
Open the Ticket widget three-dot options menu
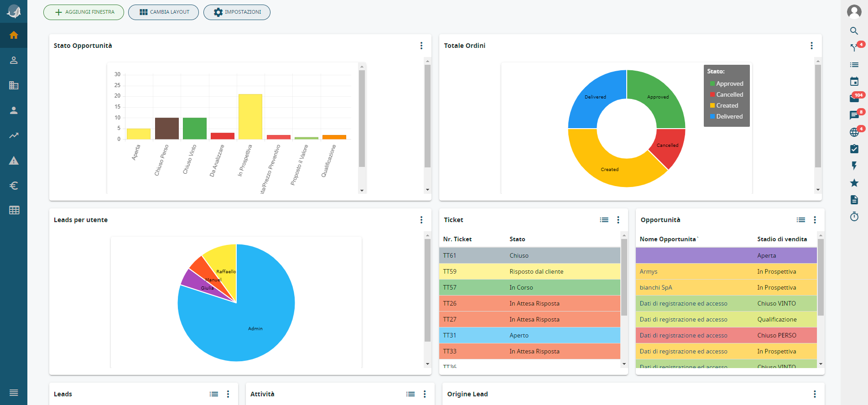tap(618, 220)
